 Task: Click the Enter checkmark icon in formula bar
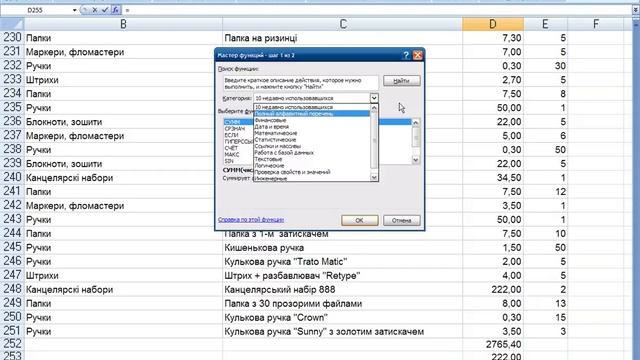coord(105,10)
